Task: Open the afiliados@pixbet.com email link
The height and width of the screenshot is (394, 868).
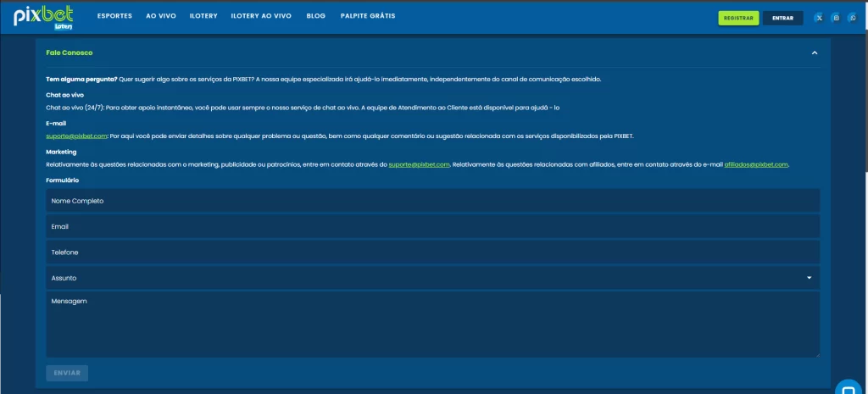Action: coord(756,164)
